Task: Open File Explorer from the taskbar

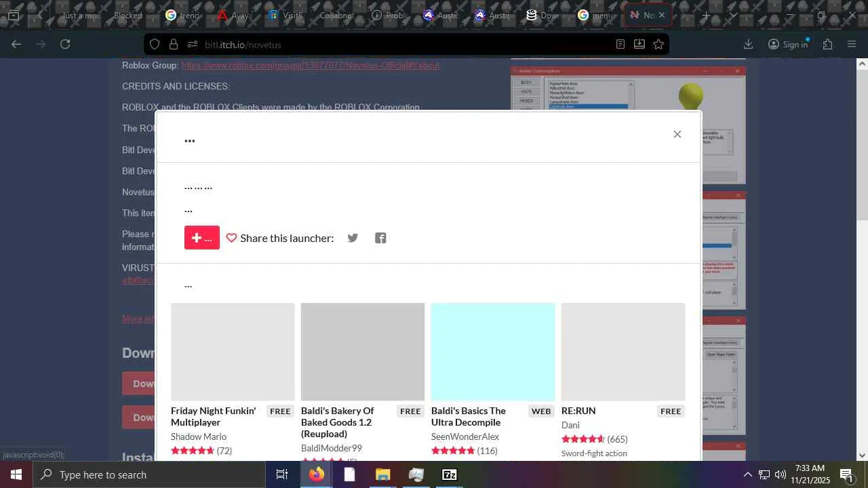Action: (x=382, y=474)
